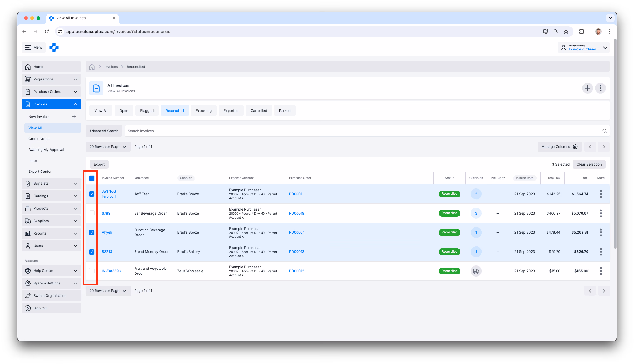Click into the Search Invoices field

pyautogui.click(x=367, y=131)
